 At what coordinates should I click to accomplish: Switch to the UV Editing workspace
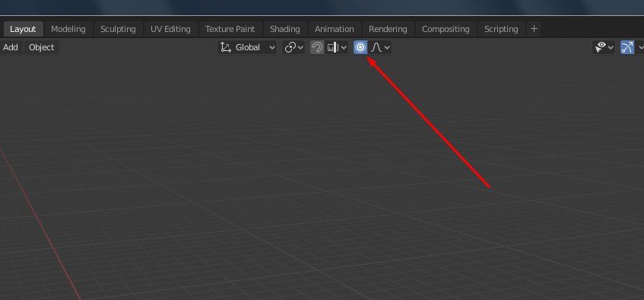coord(170,29)
